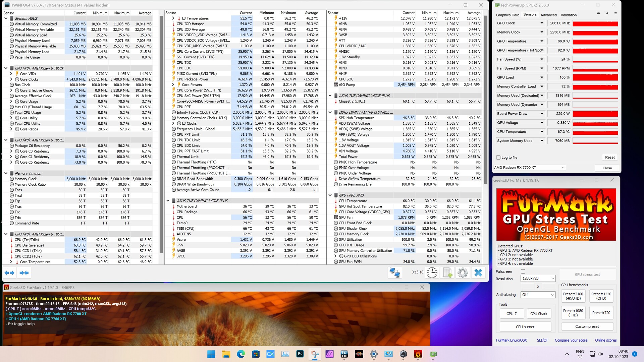Image resolution: width=644 pixels, height=362 pixels.
Task: Switch to FurMark taskbar icon
Action: 418,354
